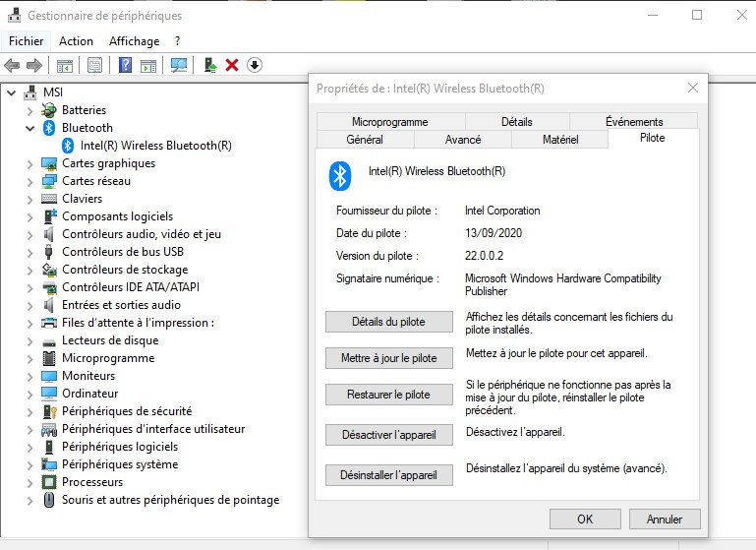Expand the Ordinateur category
Screen dimensions: 756x550
click(x=29, y=395)
